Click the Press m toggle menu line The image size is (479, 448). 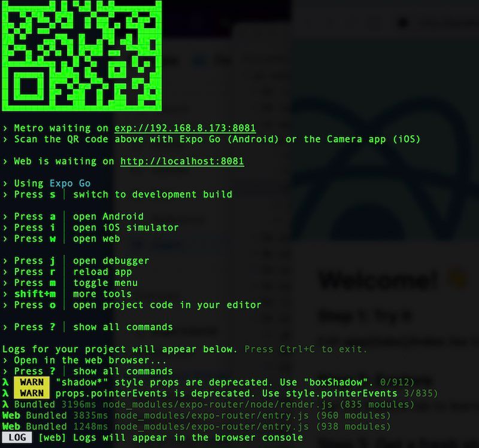(x=78, y=282)
